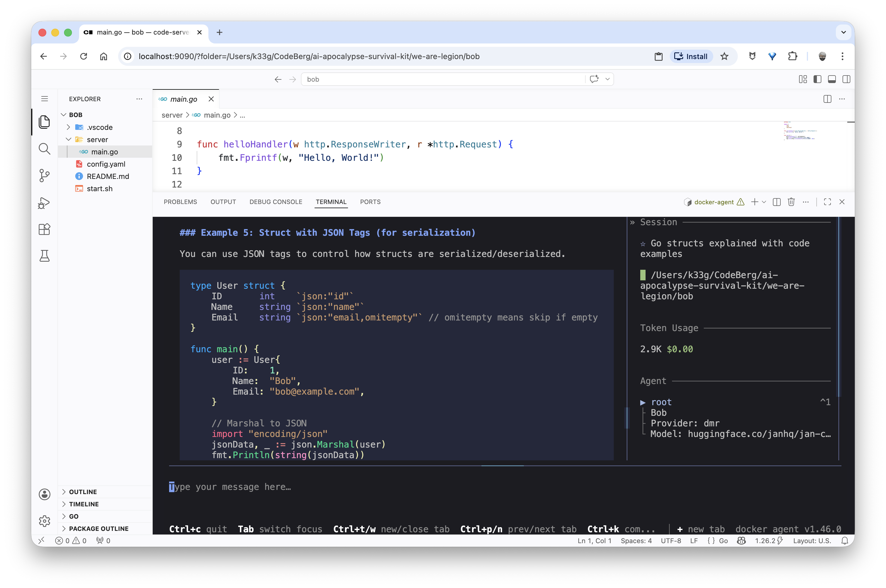The height and width of the screenshot is (588, 886).
Task: Open Run and Debug view
Action: coord(44,203)
